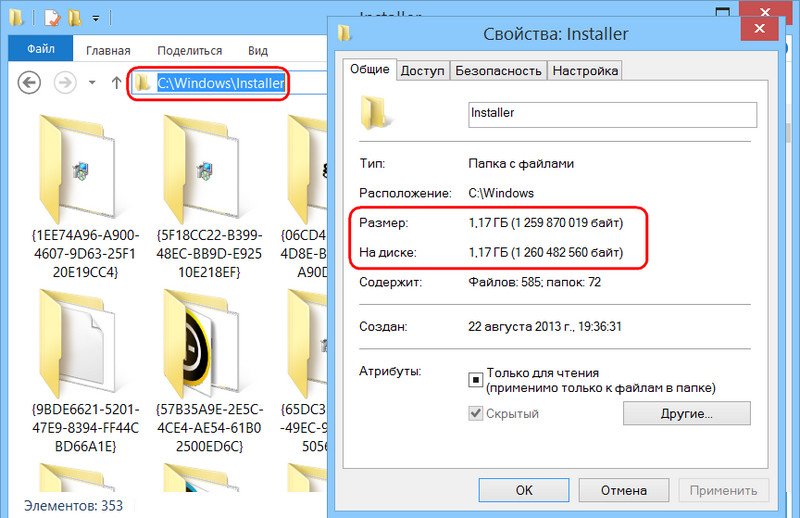The height and width of the screenshot is (518, 800).
Task: Open the Файл menu tab
Action: coord(41,49)
